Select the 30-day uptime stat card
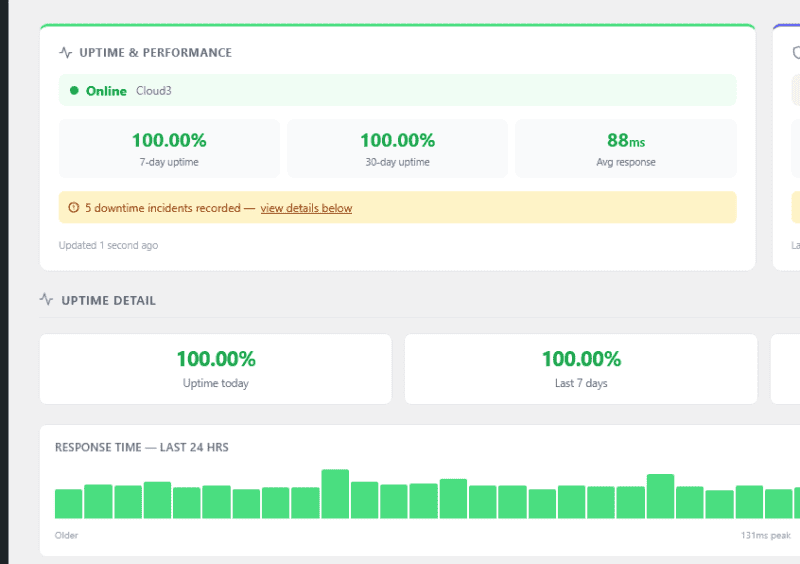The width and height of the screenshot is (800, 564). point(397,149)
